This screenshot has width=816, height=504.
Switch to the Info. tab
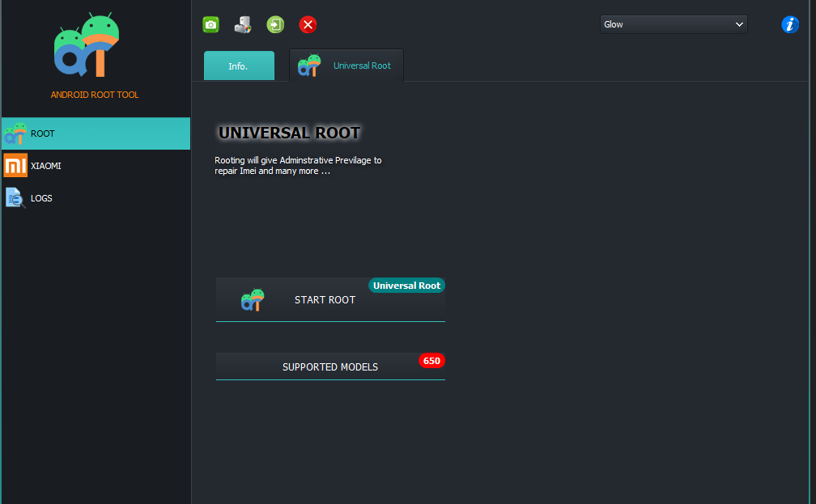click(x=239, y=66)
